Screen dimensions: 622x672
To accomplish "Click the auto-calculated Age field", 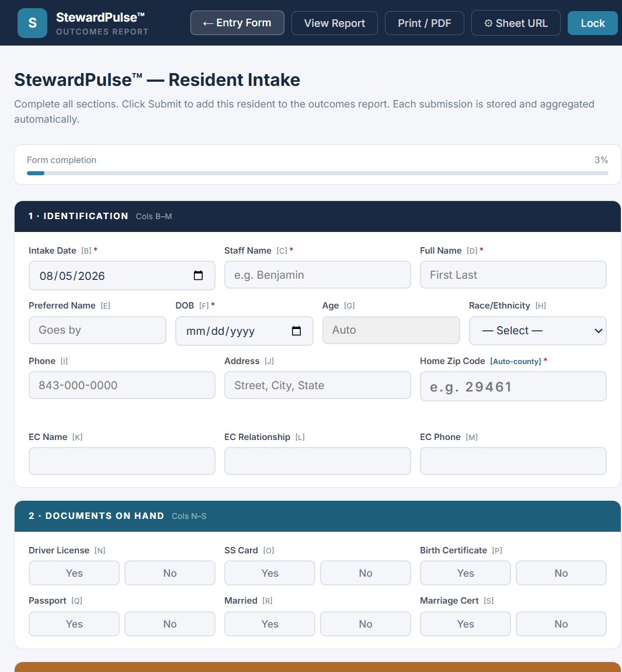I will point(391,330).
